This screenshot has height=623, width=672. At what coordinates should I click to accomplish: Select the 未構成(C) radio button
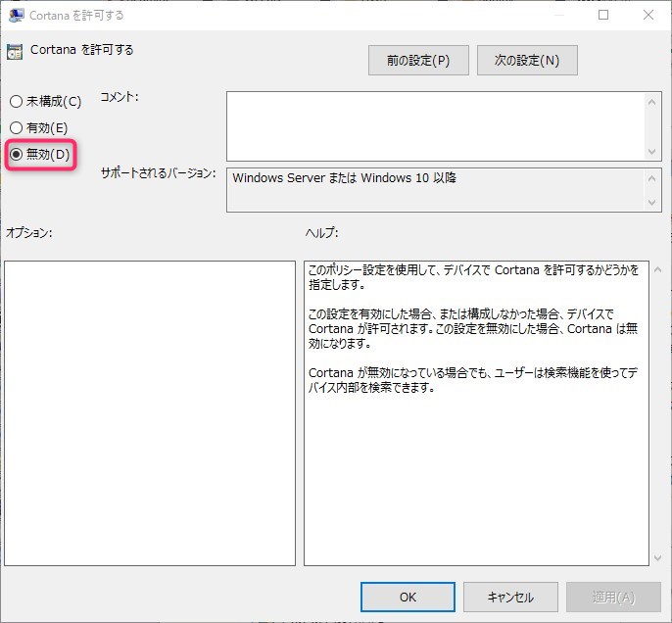click(17, 102)
